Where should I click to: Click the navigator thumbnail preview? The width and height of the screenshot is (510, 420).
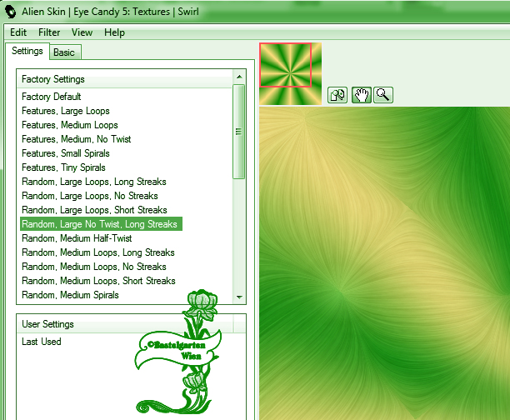[x=291, y=74]
